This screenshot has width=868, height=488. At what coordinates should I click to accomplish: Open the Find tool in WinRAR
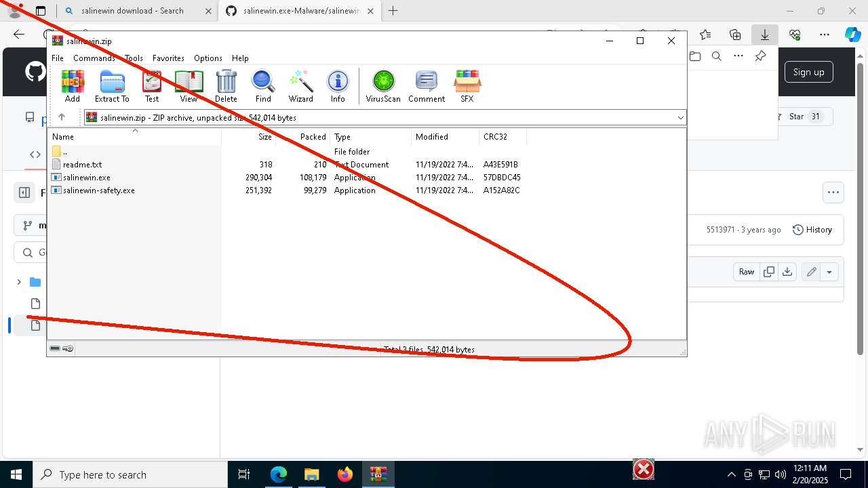point(263,85)
